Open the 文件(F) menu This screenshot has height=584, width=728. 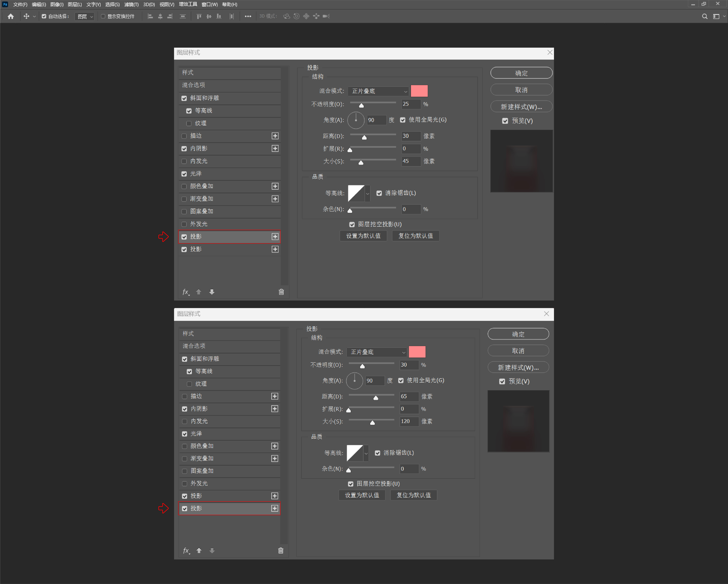[x=20, y=4]
